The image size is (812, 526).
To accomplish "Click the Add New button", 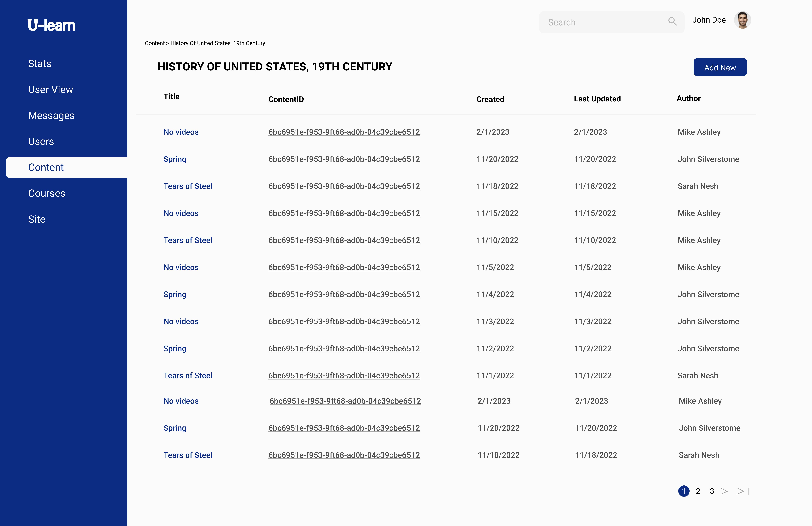I will point(720,67).
